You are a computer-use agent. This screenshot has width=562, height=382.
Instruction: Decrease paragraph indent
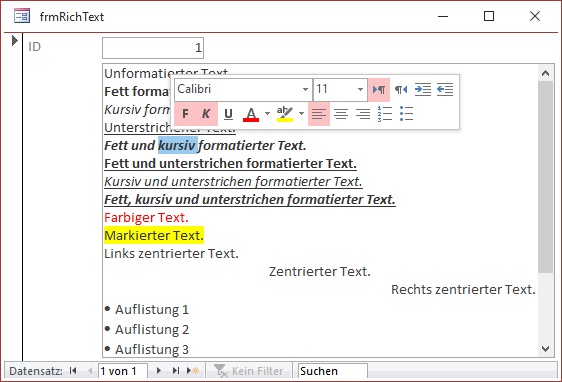coord(445,89)
